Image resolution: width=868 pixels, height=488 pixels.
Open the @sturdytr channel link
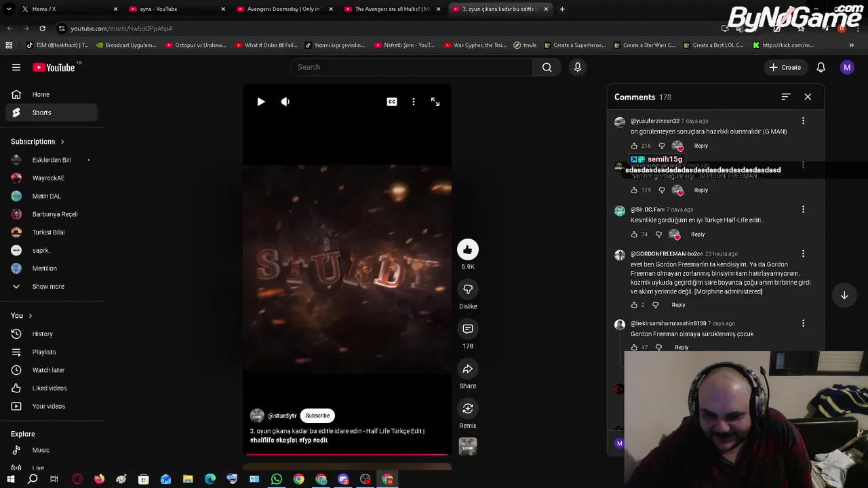coord(282,416)
